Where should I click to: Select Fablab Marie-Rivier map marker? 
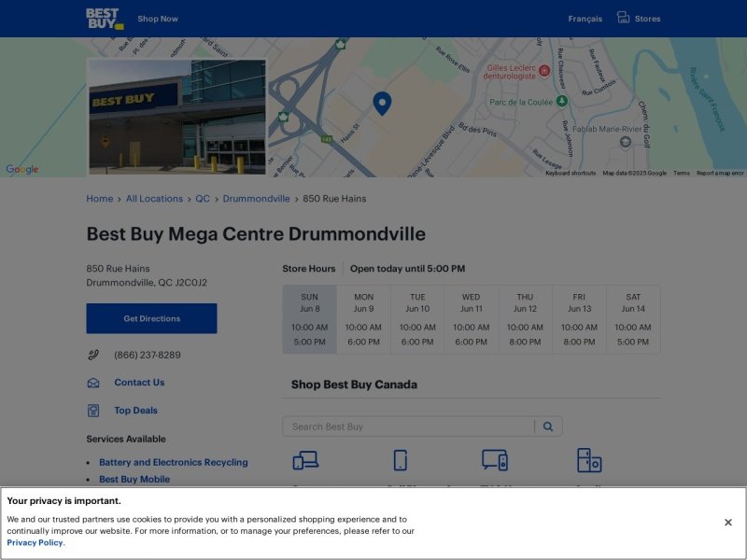(626, 142)
